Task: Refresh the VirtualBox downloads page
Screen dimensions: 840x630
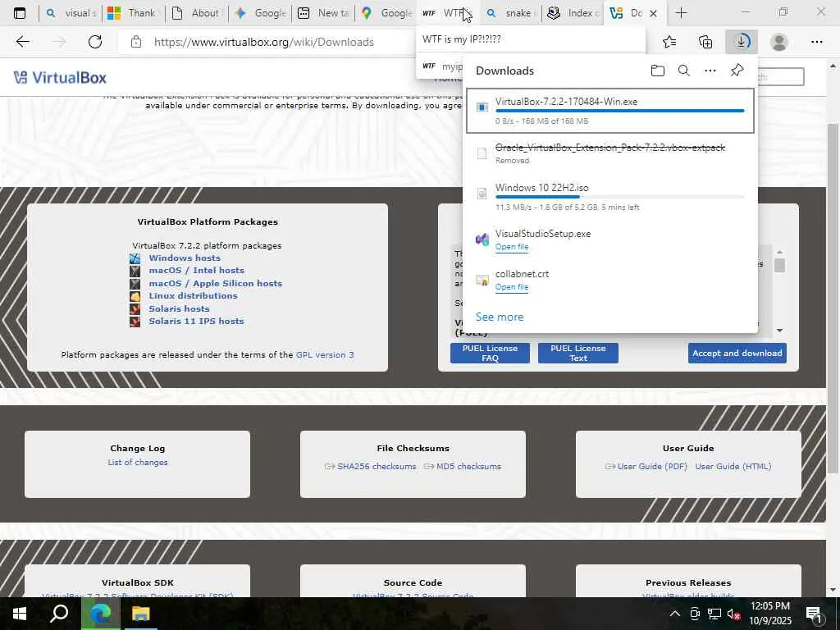Action: click(x=95, y=42)
